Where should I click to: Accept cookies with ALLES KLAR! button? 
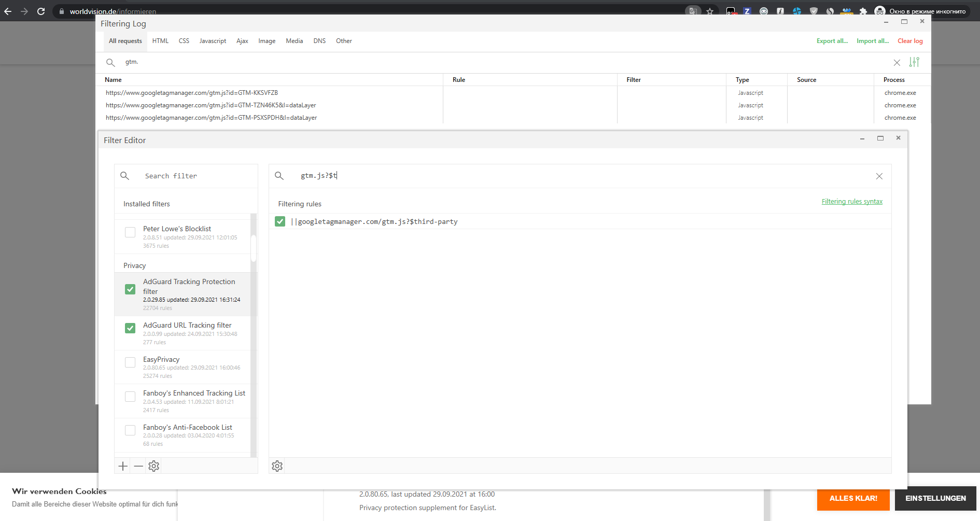pyautogui.click(x=853, y=498)
